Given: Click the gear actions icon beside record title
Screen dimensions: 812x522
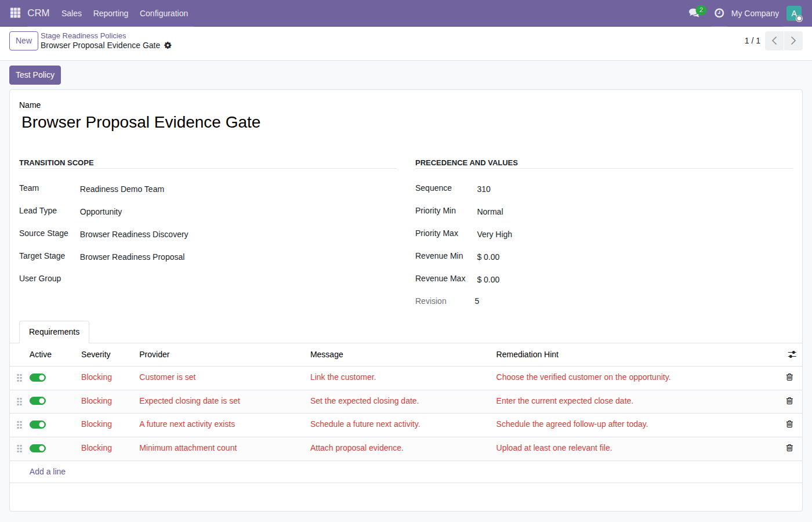Looking at the screenshot, I should click(168, 45).
